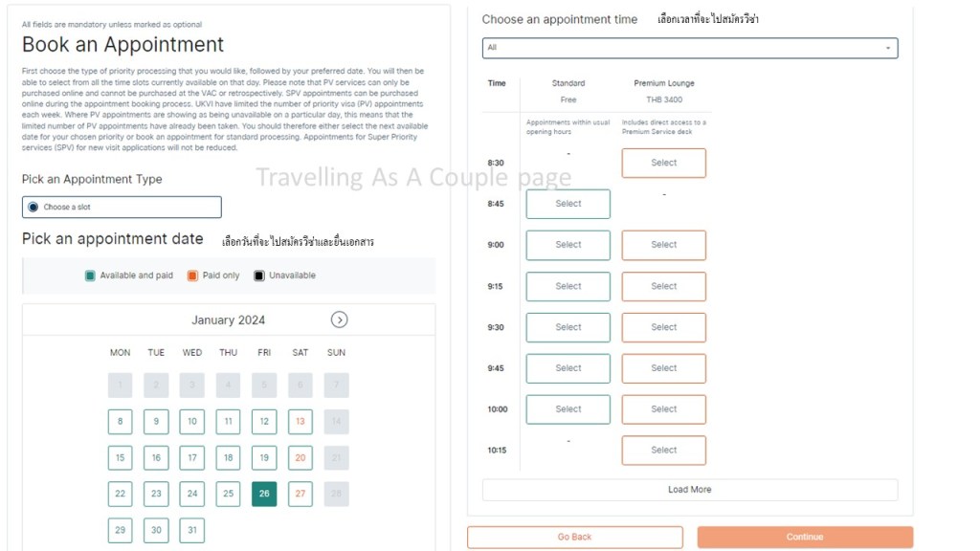Pick January 26 on the calendar
980x551 pixels.
click(x=264, y=494)
